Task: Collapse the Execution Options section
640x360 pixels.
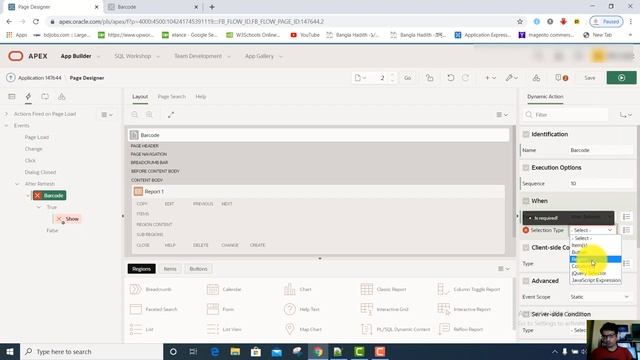Action: coord(526,168)
